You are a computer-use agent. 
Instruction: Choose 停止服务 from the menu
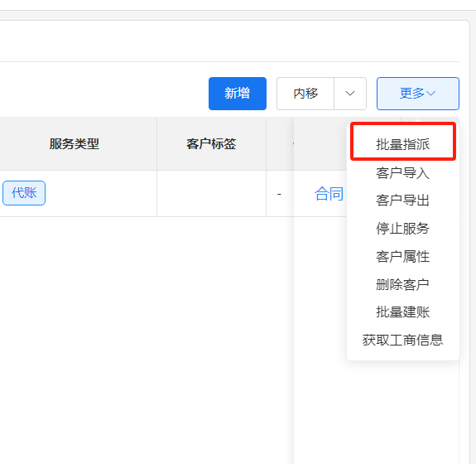tap(403, 229)
